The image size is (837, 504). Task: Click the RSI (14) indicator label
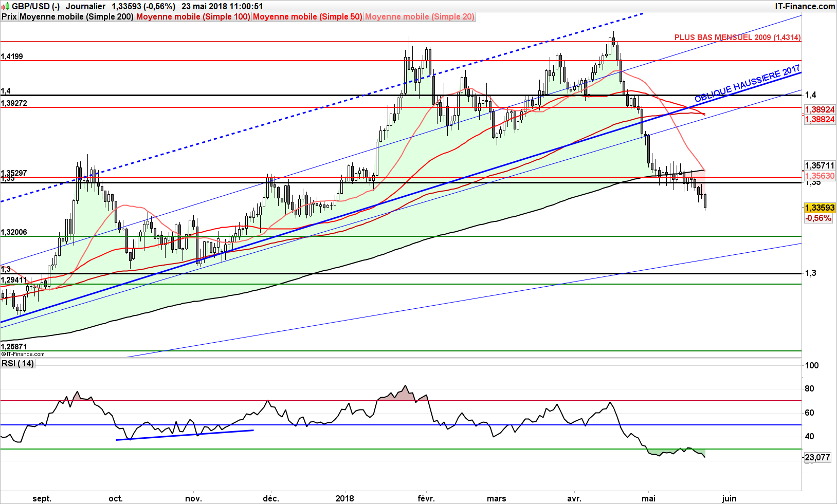click(17, 363)
